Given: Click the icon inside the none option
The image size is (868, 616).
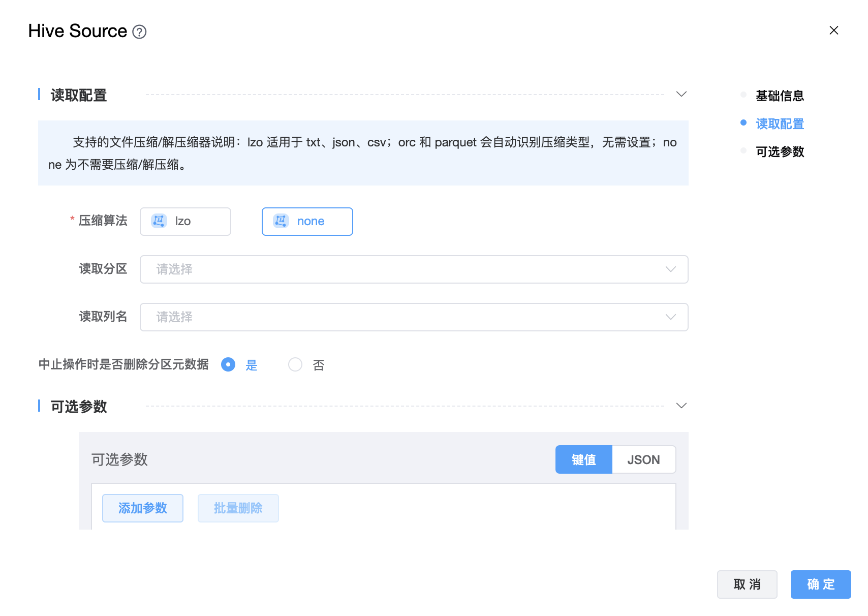Looking at the screenshot, I should click(x=281, y=221).
